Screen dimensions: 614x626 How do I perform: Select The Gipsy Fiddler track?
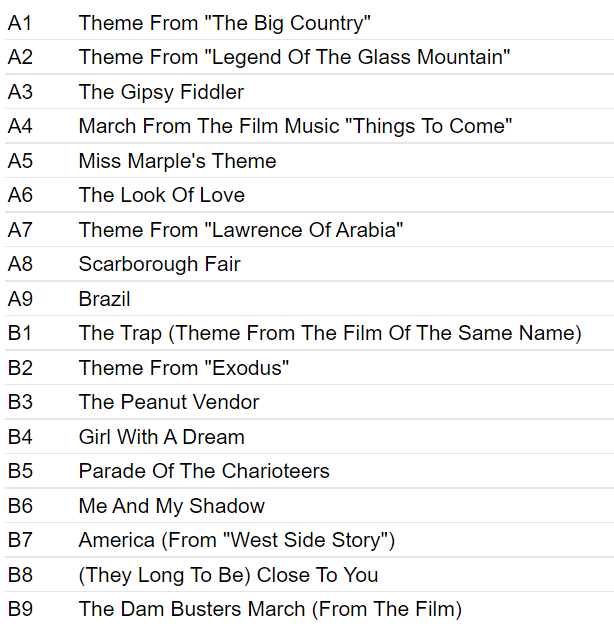pos(161,92)
